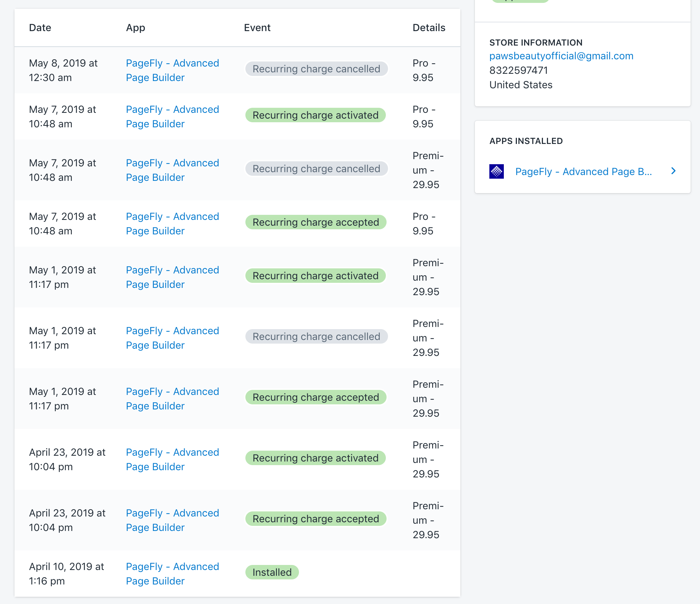700x604 pixels.
Task: Select the Date column header
Action: [40, 28]
